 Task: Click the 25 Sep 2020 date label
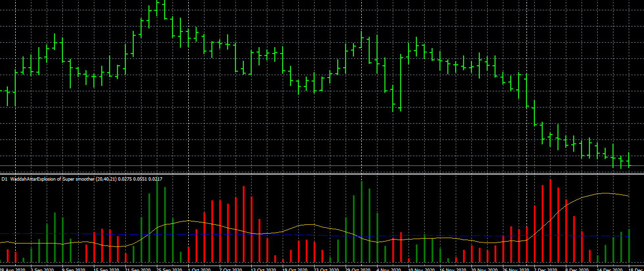point(169,269)
